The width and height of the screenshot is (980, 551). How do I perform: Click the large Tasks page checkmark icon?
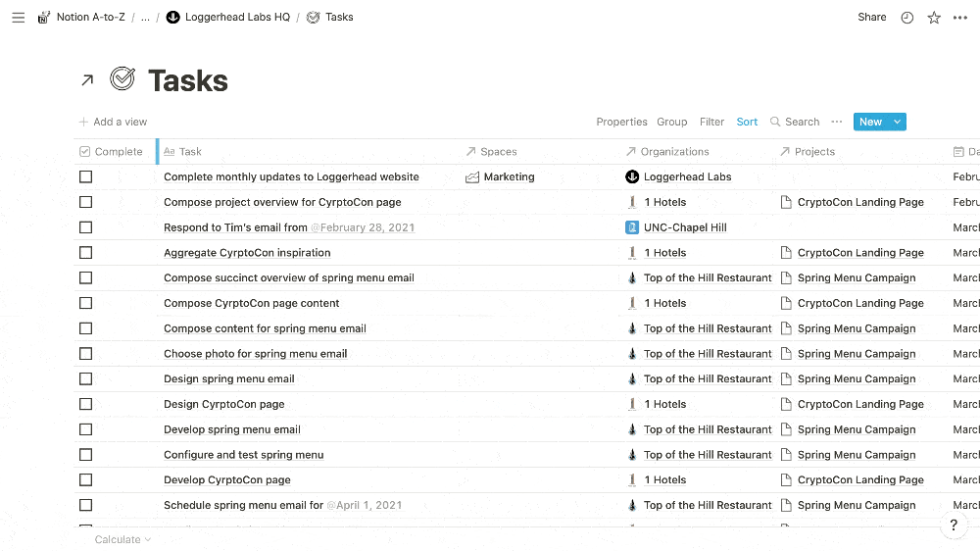122,78
